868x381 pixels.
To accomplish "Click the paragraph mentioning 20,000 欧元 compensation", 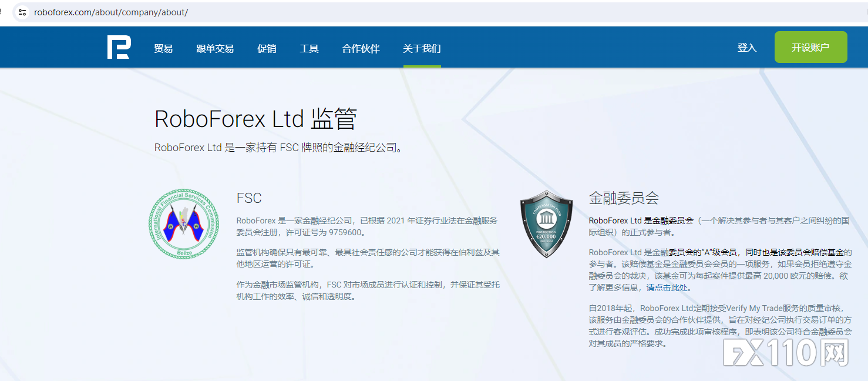I will click(x=720, y=270).
